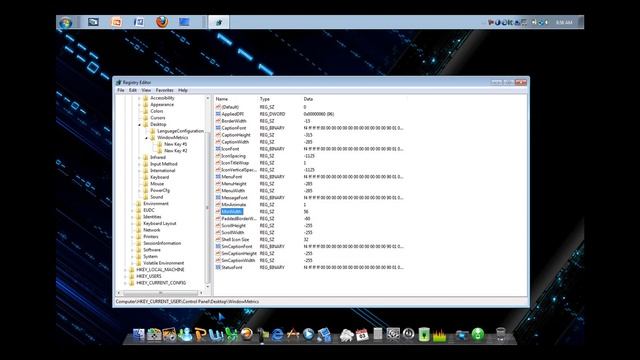
Task: Open the calendar dock icon
Action: click(362, 335)
